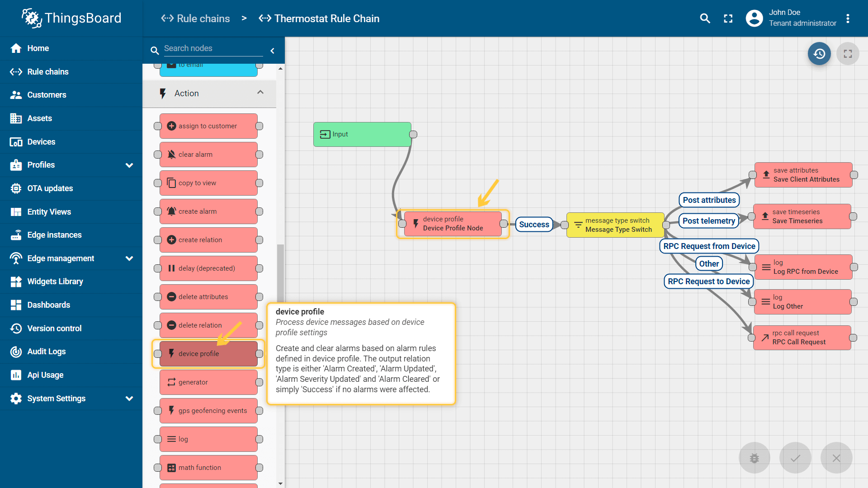The image size is (868, 488).
Task: Collapse the node library with left chevron
Action: point(272,51)
